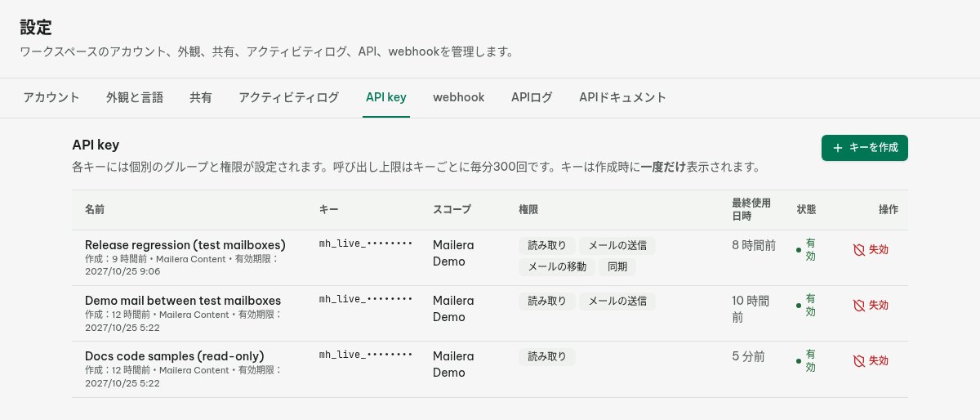Select Demo mail between test mailboxes name
This screenshot has width=980, height=420.
(x=183, y=300)
